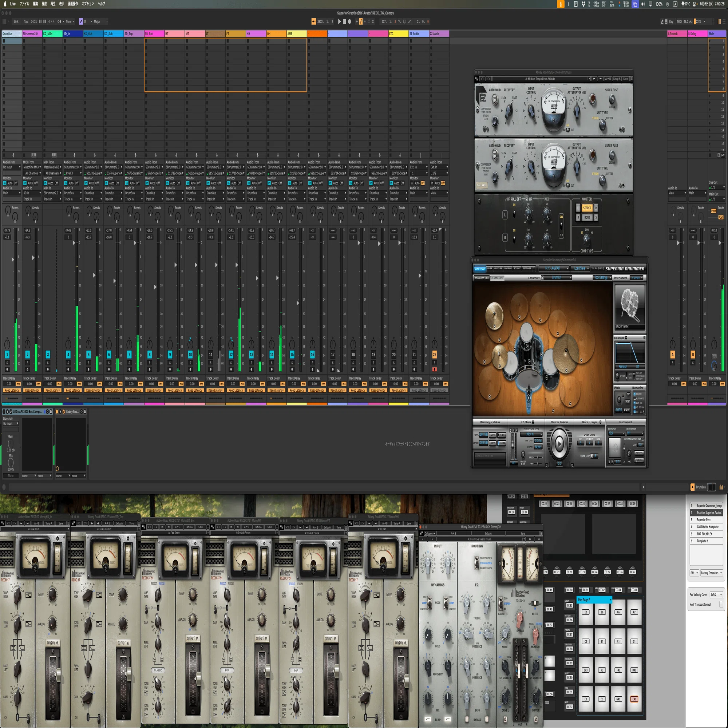Arm recording on track 3
Image resolution: width=728 pixels, height=728 pixels.
pos(48,369)
